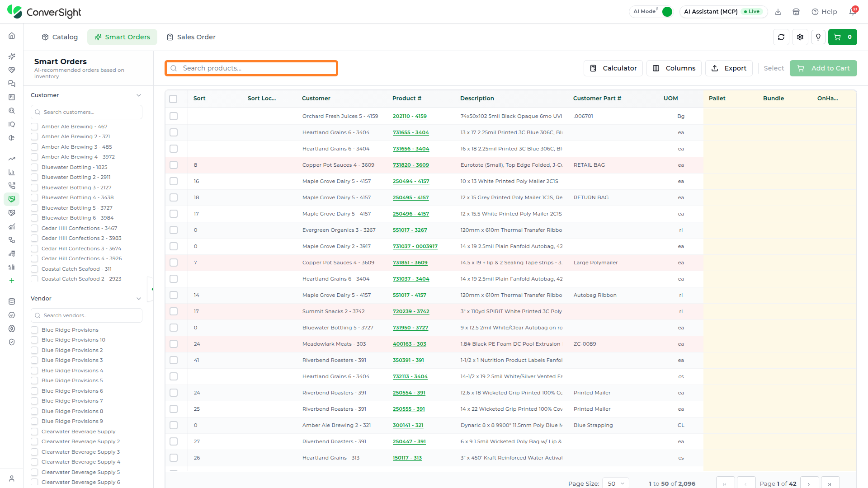Open the Export options
The image size is (868, 488).
point(729,68)
